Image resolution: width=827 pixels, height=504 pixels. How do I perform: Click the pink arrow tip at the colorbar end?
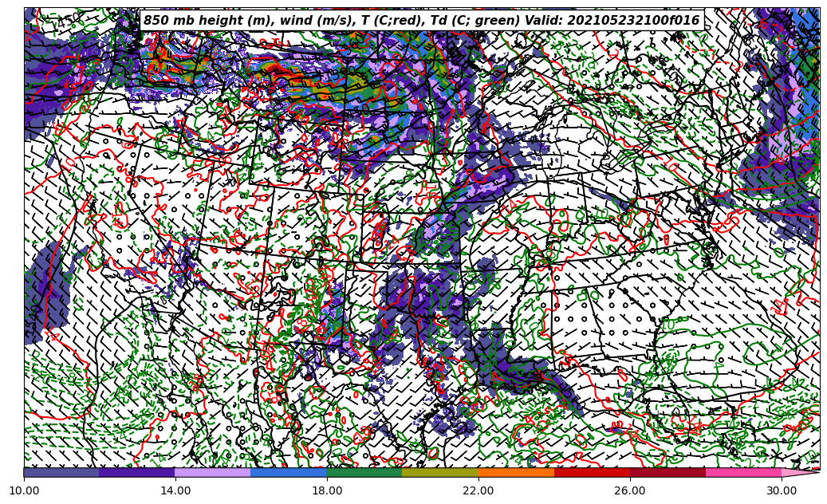(x=800, y=472)
